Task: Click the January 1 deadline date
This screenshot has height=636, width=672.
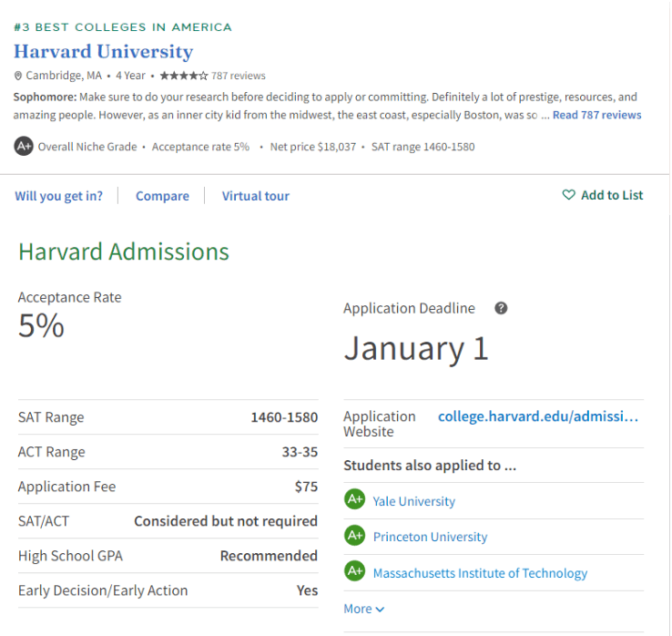Action: coord(416,348)
